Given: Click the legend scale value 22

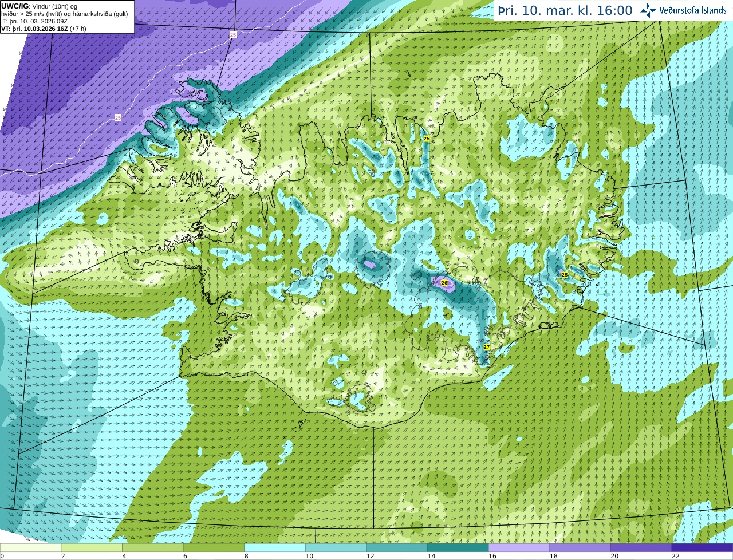Looking at the screenshot, I should [676, 556].
